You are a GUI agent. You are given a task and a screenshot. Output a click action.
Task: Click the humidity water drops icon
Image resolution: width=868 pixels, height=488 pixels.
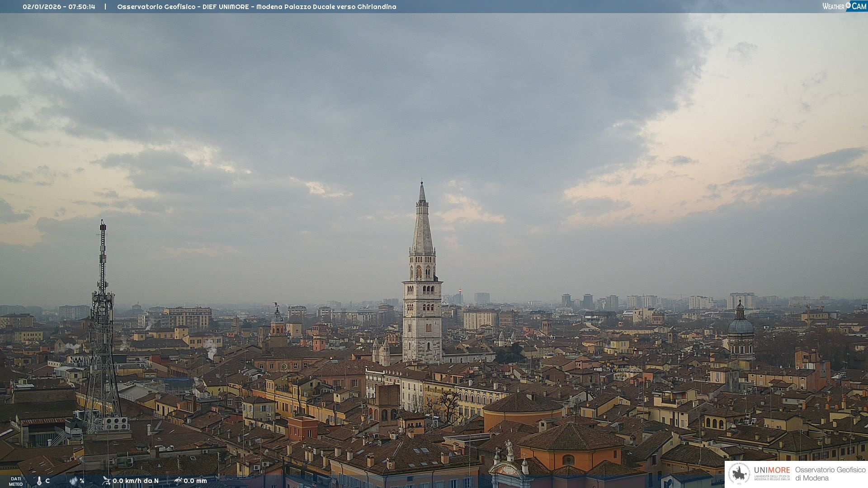(73, 481)
